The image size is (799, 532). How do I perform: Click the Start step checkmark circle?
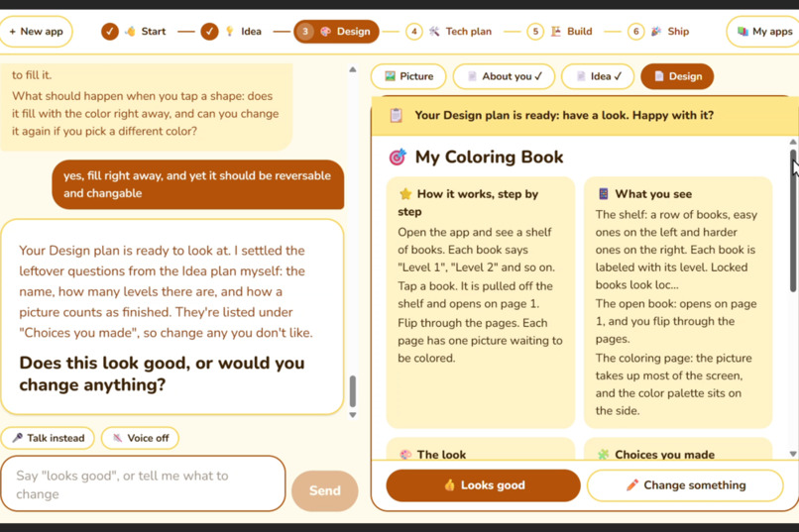point(110,32)
